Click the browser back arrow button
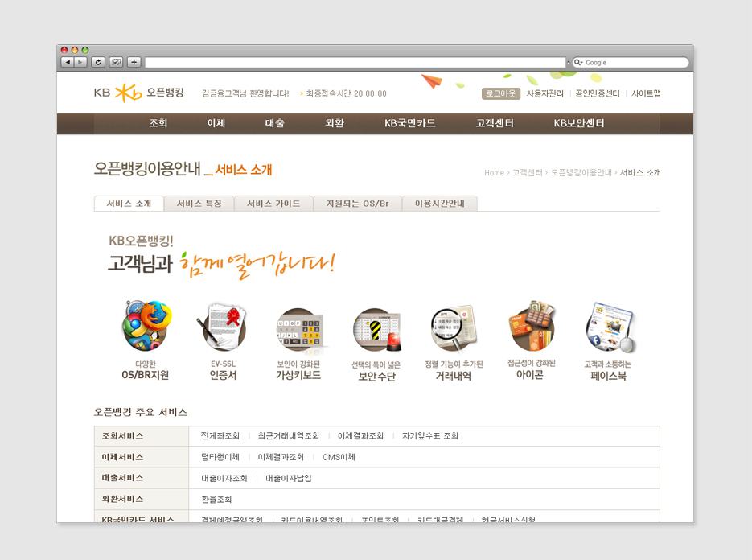Viewport: 752px width, 560px height. (68, 62)
